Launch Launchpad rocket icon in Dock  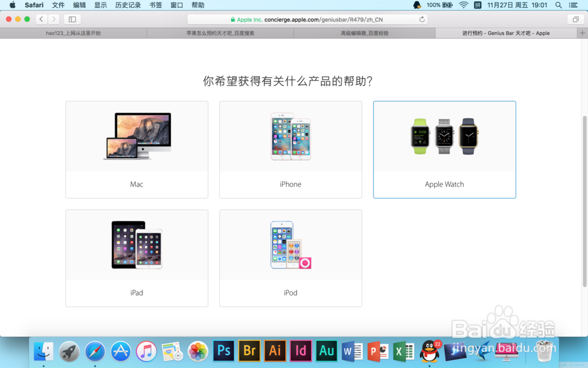(69, 351)
